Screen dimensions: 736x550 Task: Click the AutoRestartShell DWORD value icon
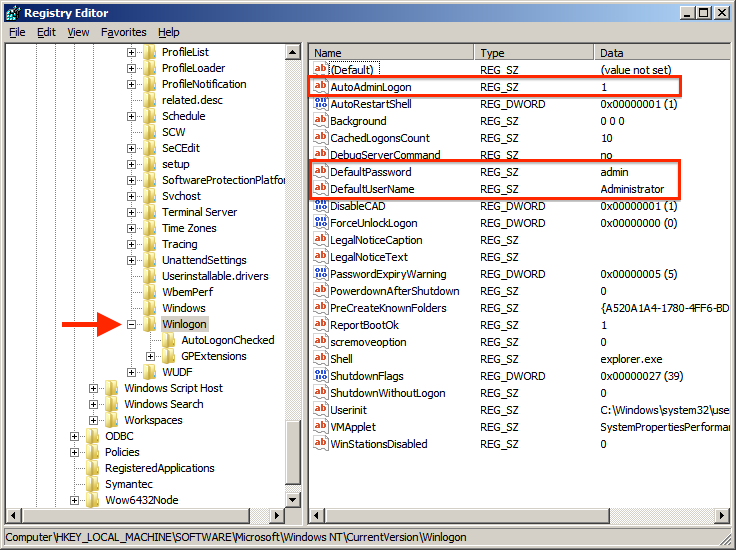321,103
